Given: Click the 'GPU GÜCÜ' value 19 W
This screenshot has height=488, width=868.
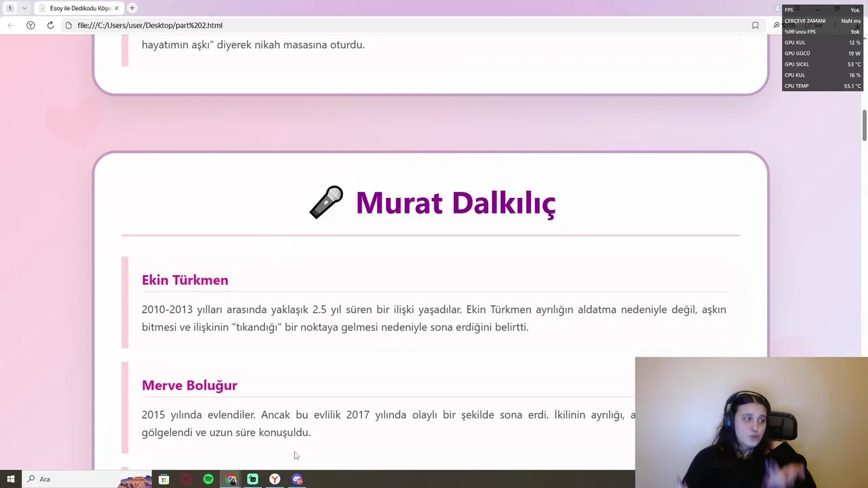Looking at the screenshot, I should (x=854, y=54).
